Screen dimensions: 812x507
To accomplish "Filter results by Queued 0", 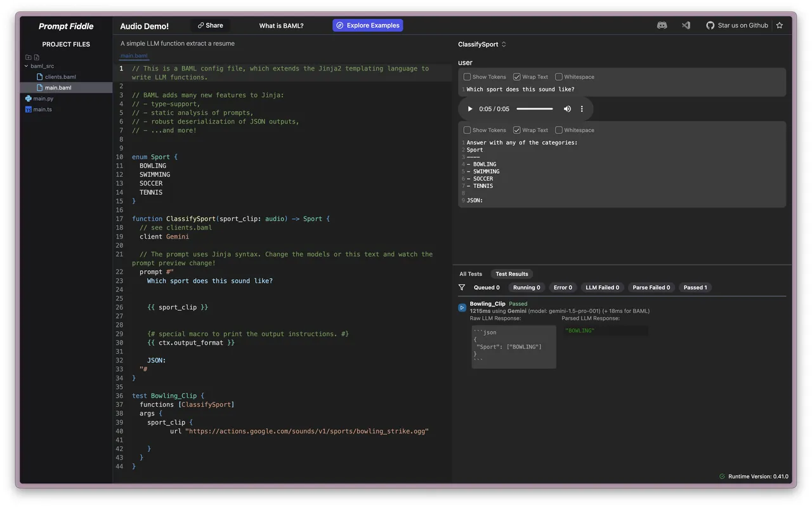I will [x=487, y=287].
